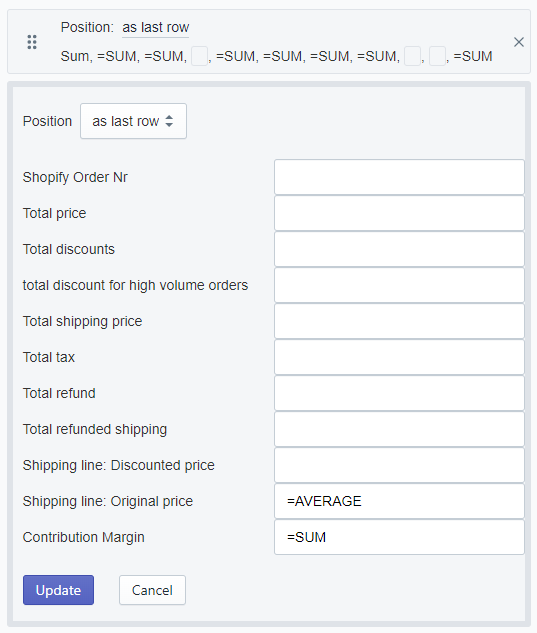
Task: Focus the Total price input field
Action: pos(399,213)
